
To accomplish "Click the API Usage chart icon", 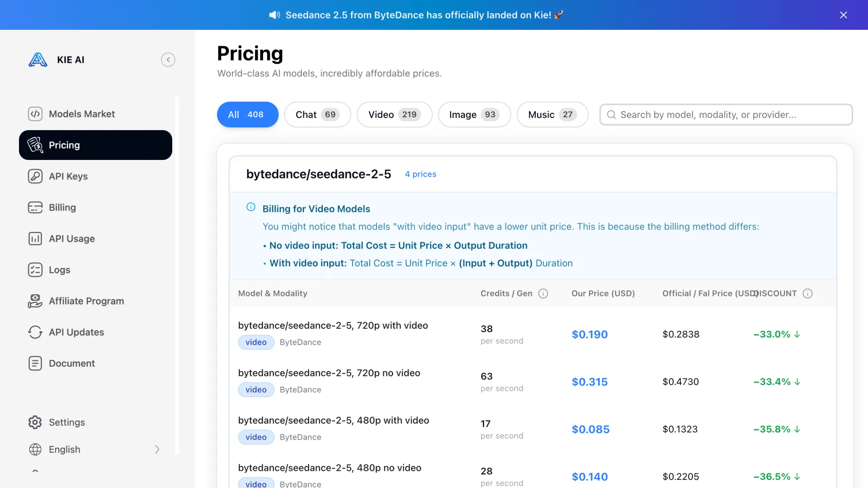I will (x=35, y=239).
